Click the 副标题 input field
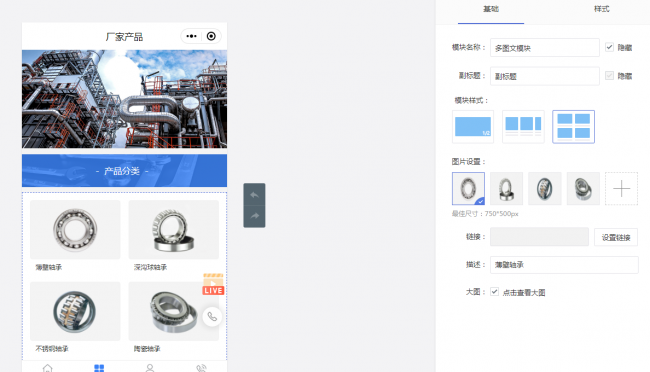Screen dimensions: 650x372 click(x=545, y=76)
